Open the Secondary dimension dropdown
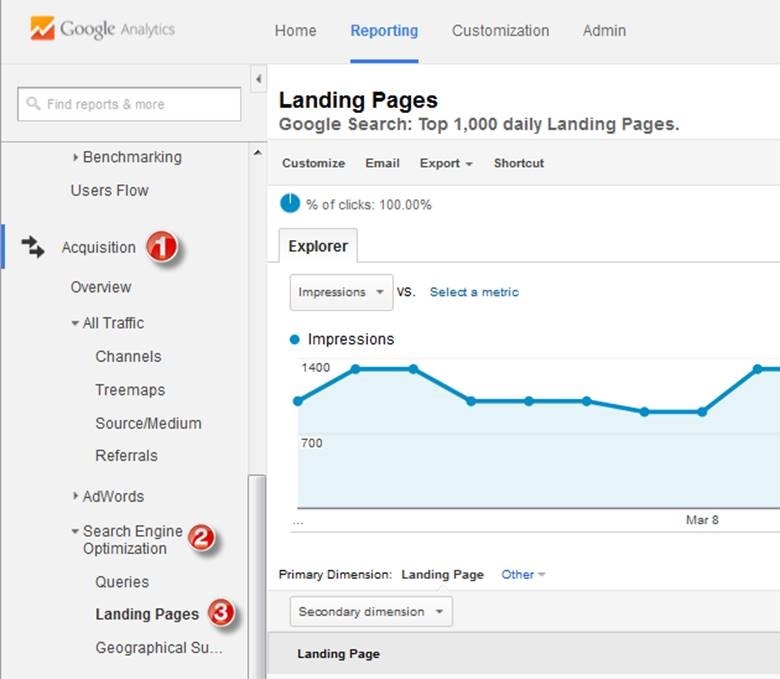This screenshot has width=780, height=679. [x=370, y=611]
